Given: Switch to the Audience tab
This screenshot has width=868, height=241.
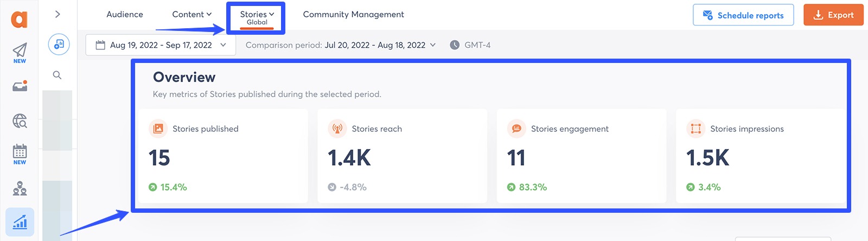Looking at the screenshot, I should (125, 15).
